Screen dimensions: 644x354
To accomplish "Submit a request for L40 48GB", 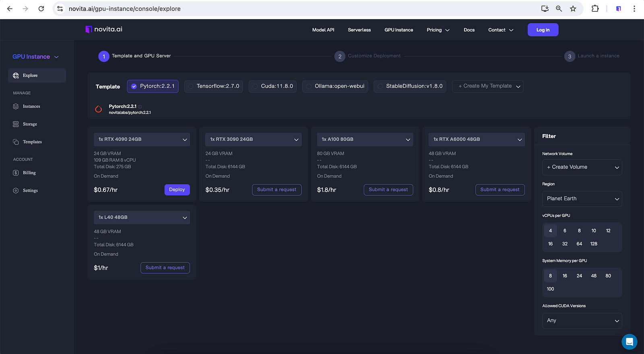I will pyautogui.click(x=165, y=268).
